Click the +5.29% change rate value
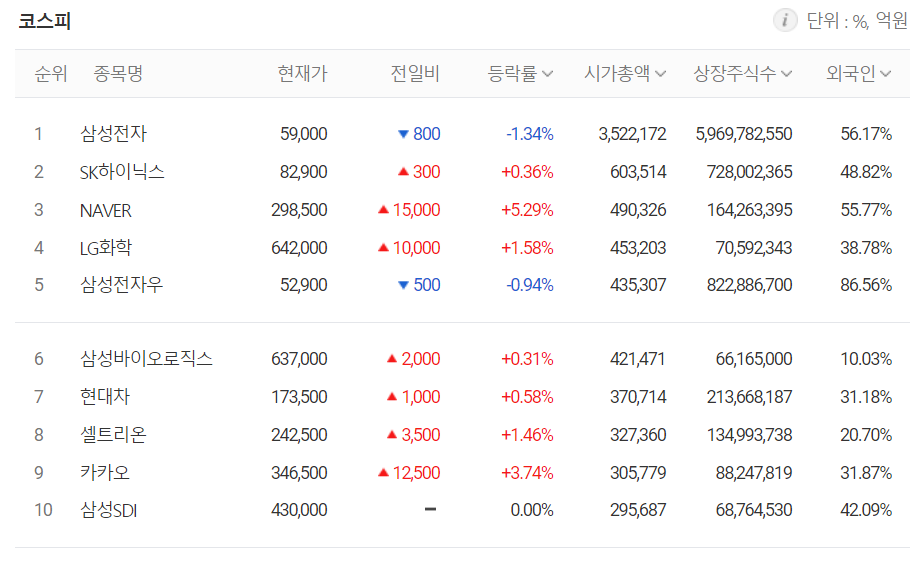 click(x=527, y=210)
